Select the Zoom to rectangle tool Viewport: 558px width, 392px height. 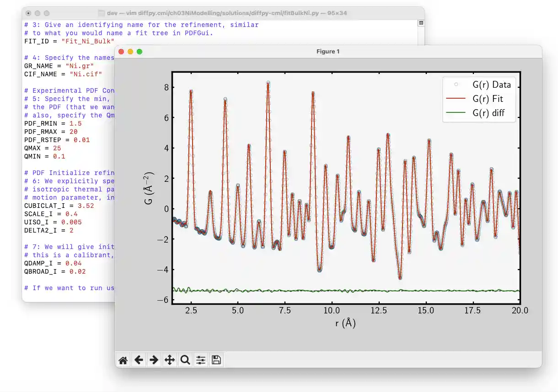185,360
